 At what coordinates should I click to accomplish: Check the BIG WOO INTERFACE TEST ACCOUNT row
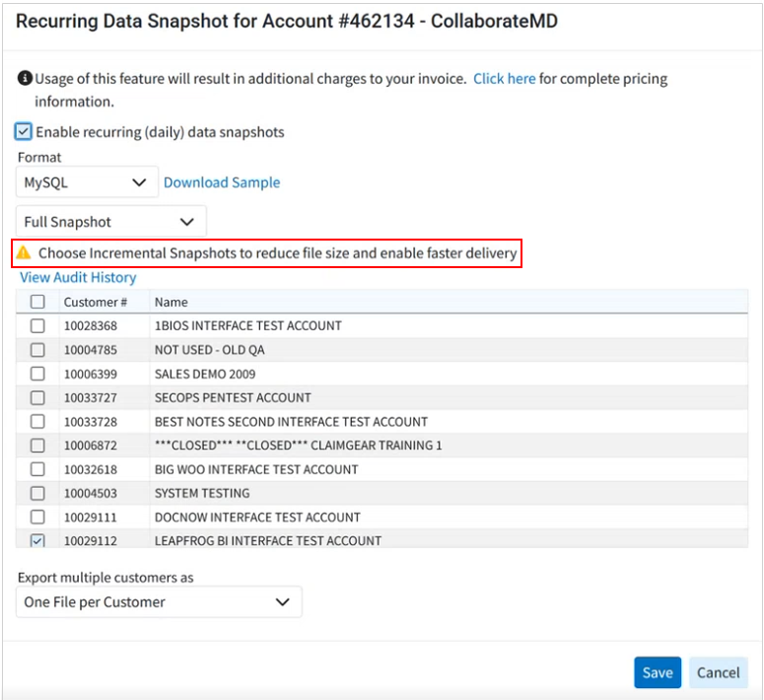pos(37,469)
